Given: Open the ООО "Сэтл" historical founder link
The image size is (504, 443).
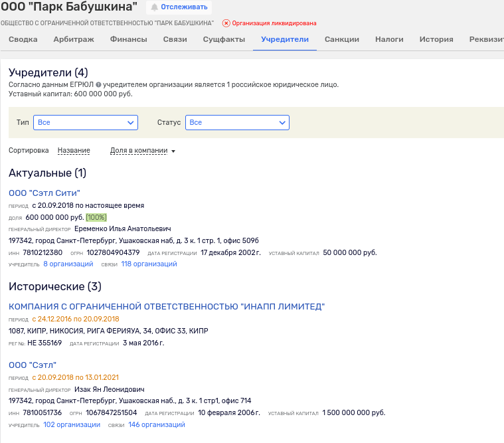Looking at the screenshot, I should [x=33, y=365].
